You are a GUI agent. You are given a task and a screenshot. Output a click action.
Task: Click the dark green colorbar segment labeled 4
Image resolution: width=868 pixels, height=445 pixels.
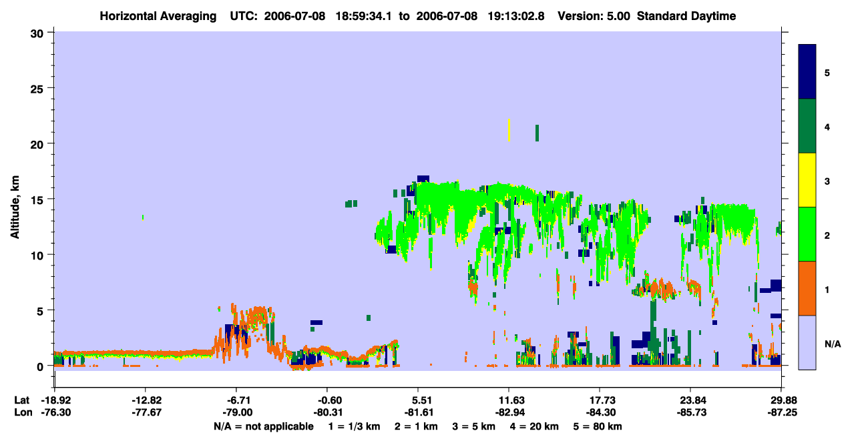(807, 126)
